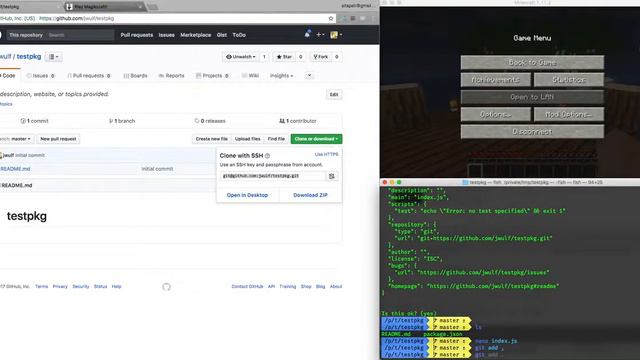640x360 pixels.
Task: Open the Wiki tab
Action: (x=250, y=76)
